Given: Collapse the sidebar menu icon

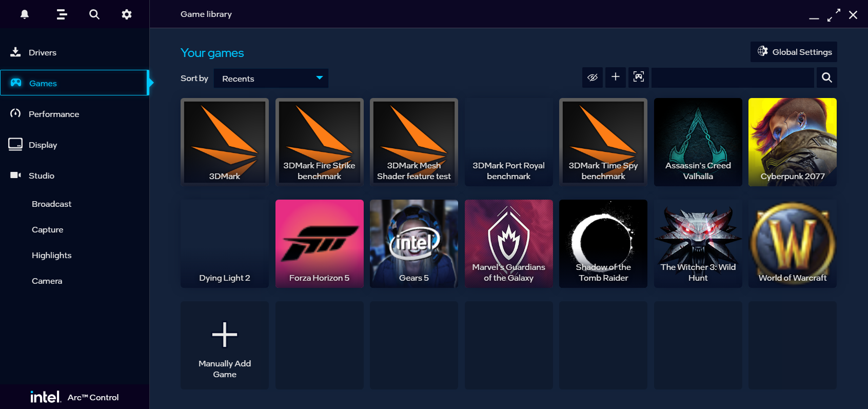Looking at the screenshot, I should pyautogui.click(x=62, y=14).
